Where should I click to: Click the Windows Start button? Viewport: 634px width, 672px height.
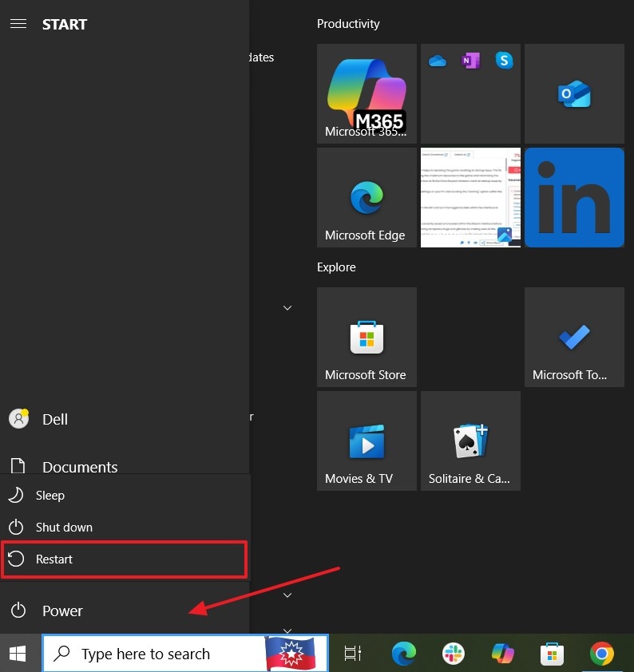[18, 654]
